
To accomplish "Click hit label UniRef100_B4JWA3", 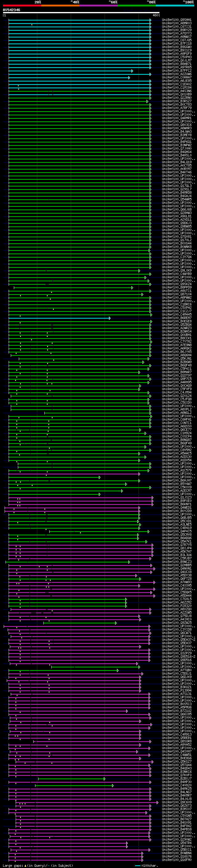I will point(177,132).
